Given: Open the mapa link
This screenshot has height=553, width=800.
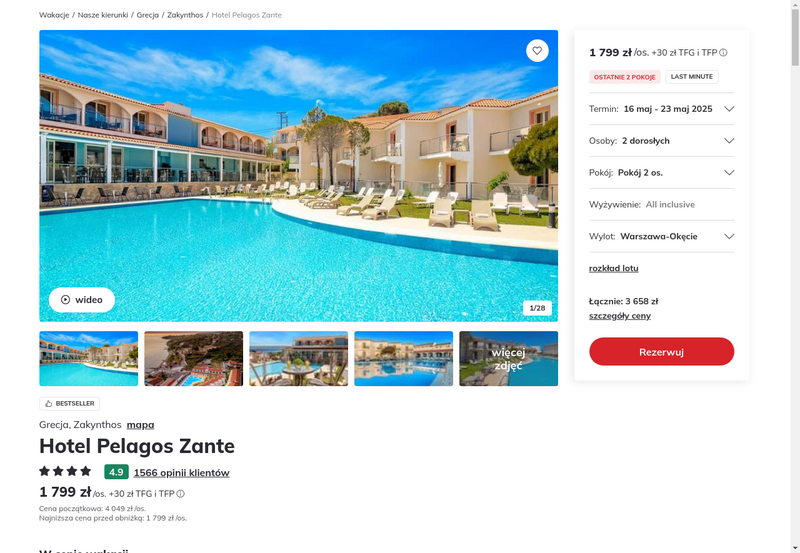Looking at the screenshot, I should [x=140, y=424].
